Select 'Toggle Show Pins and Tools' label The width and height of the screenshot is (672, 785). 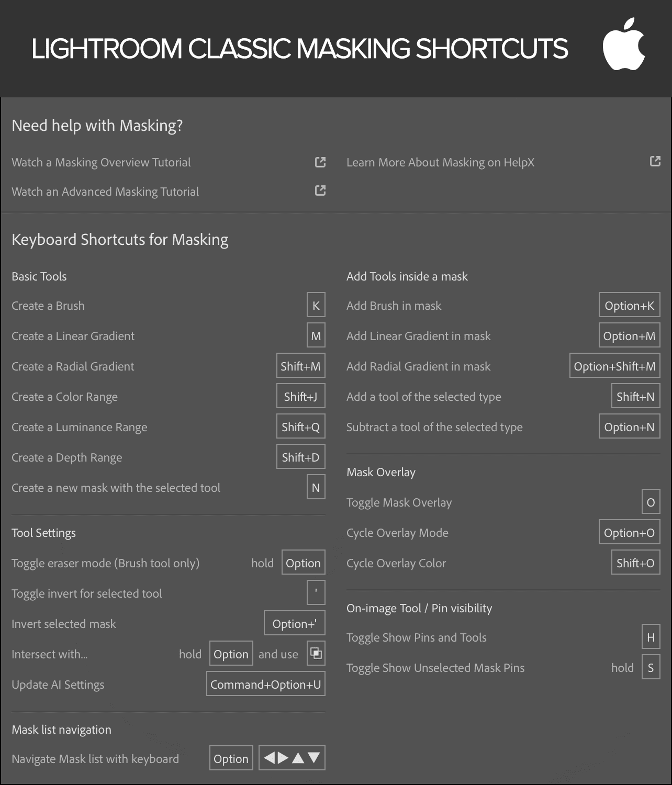pos(417,637)
